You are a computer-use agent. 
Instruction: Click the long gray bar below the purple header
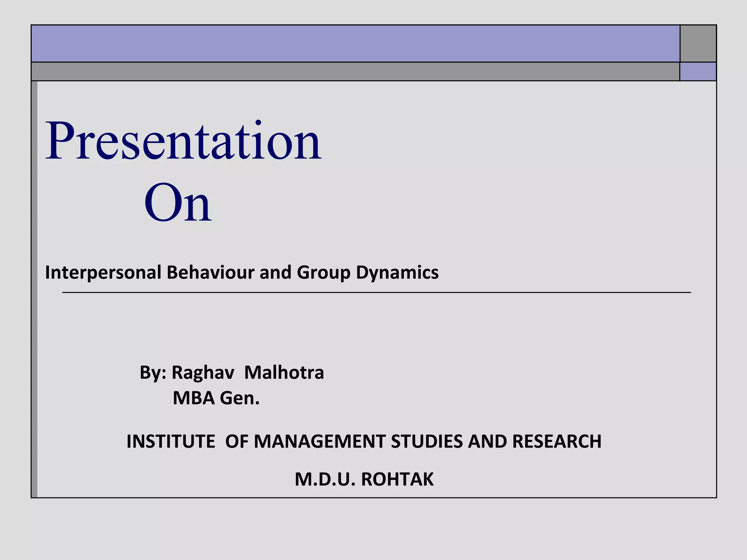click(x=355, y=71)
